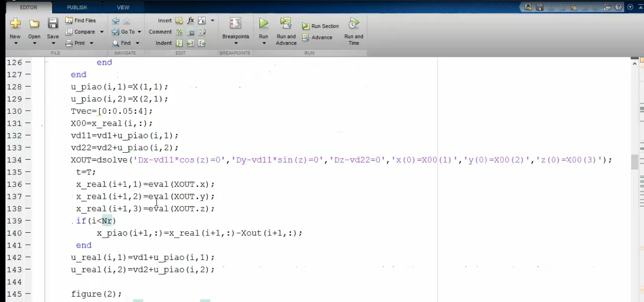Image resolution: width=644 pixels, height=302 pixels.
Task: Click the Save floppy disk icon
Action: 53,24
